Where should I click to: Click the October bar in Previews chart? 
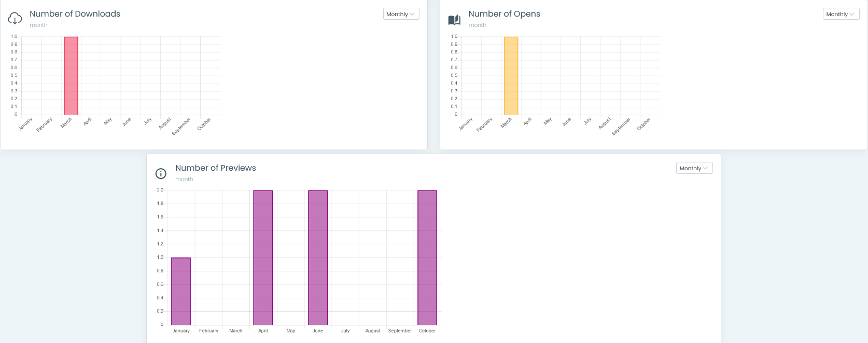click(427, 257)
